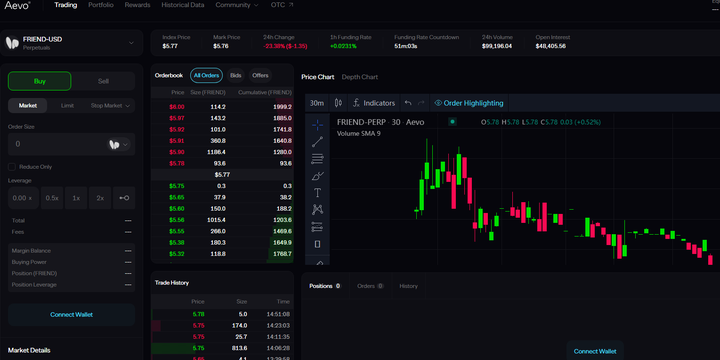Show only Bids in orderbook
The image size is (720, 360).
tap(236, 75)
